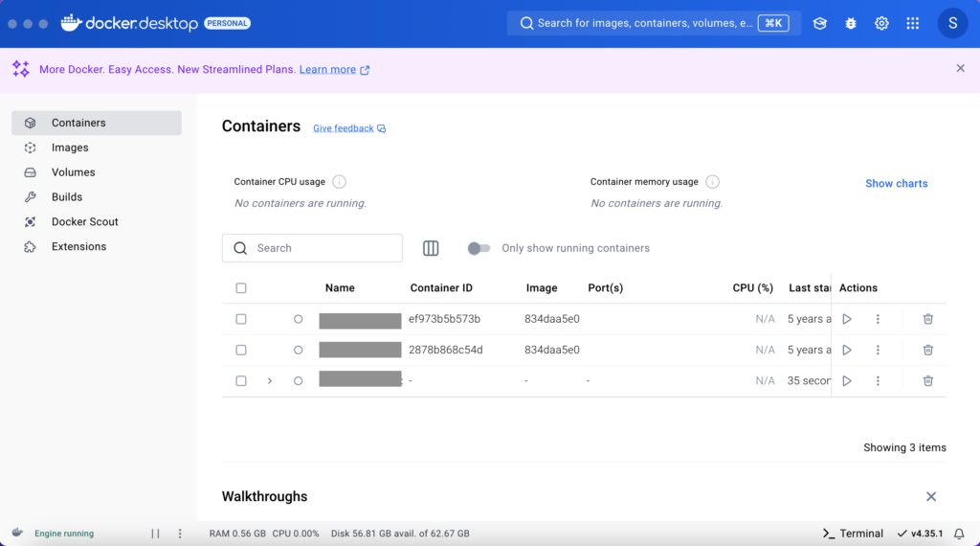
Task: Start container ef973b5b573b with play icon
Action: [x=846, y=319]
